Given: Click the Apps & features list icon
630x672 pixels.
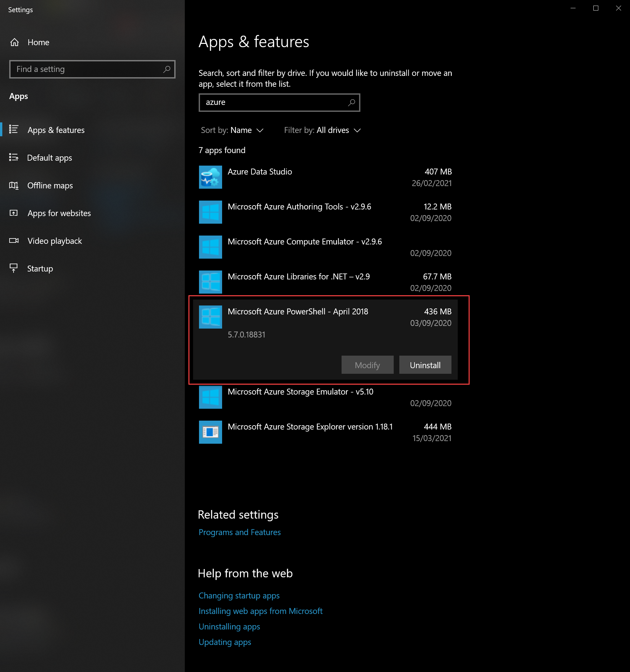Looking at the screenshot, I should pyautogui.click(x=14, y=129).
